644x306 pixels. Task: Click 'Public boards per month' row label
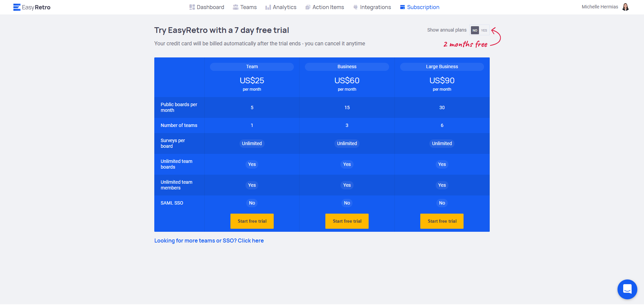tap(179, 107)
